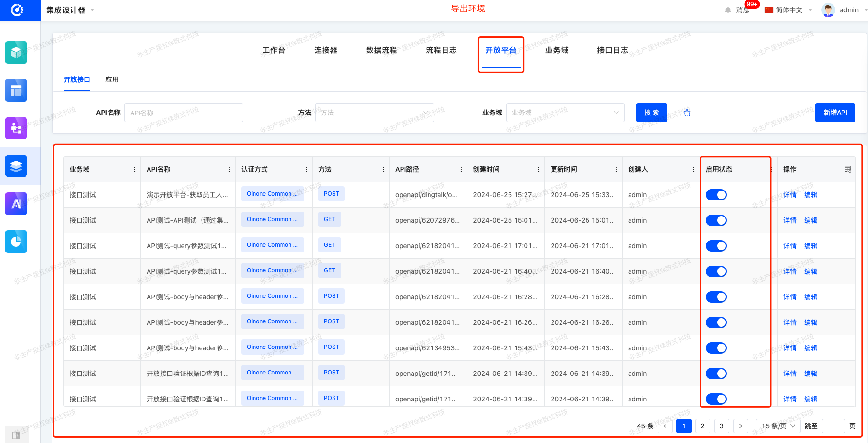Screen dimensions: 868x443
Task: Collapse sidebar using bottom-left panel icon
Action: [x=16, y=435]
